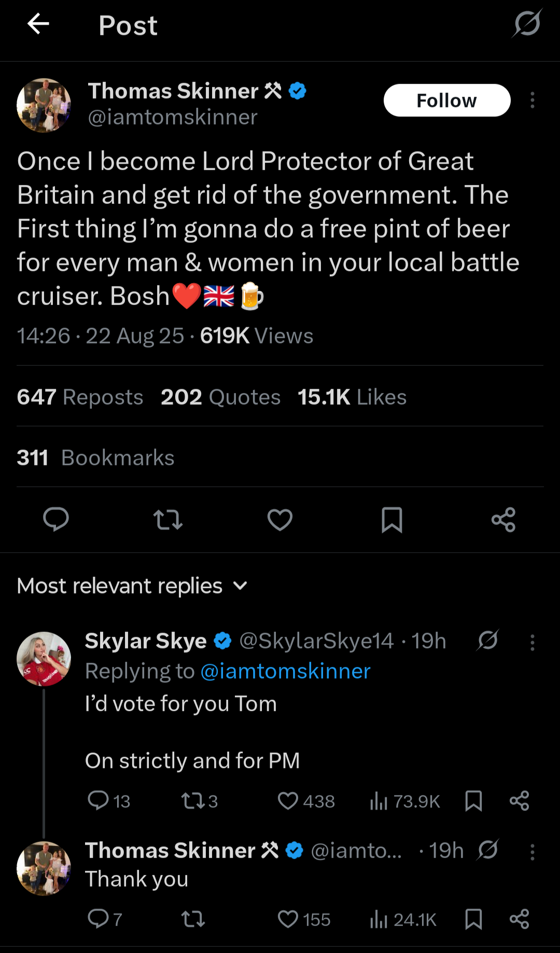Bookmark the main post
This screenshot has height=953, width=560.
[392, 519]
